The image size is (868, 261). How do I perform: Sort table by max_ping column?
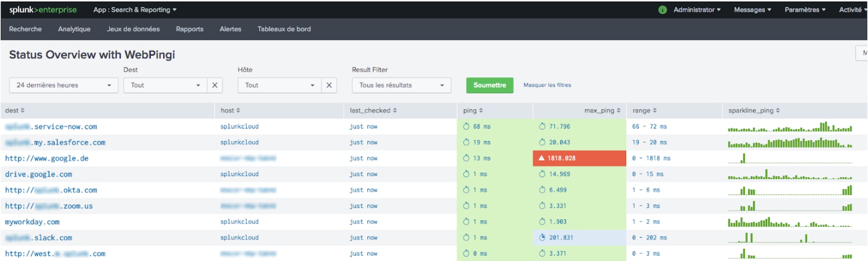click(x=602, y=111)
